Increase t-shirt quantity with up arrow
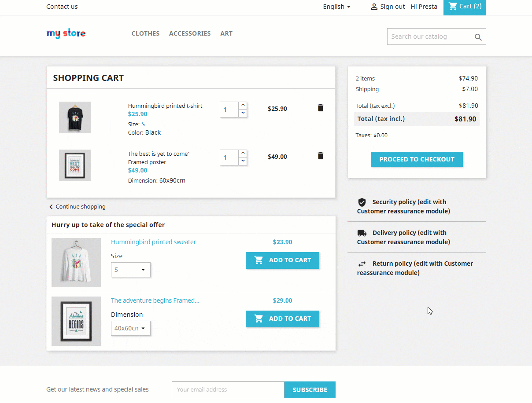The height and width of the screenshot is (403, 532). pyautogui.click(x=243, y=106)
